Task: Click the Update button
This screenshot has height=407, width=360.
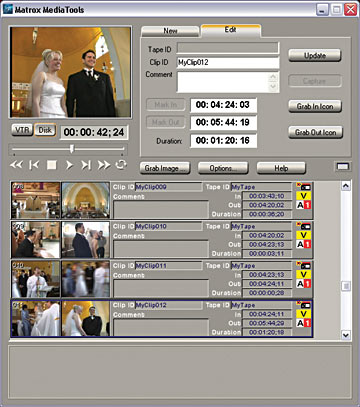Action: point(315,56)
